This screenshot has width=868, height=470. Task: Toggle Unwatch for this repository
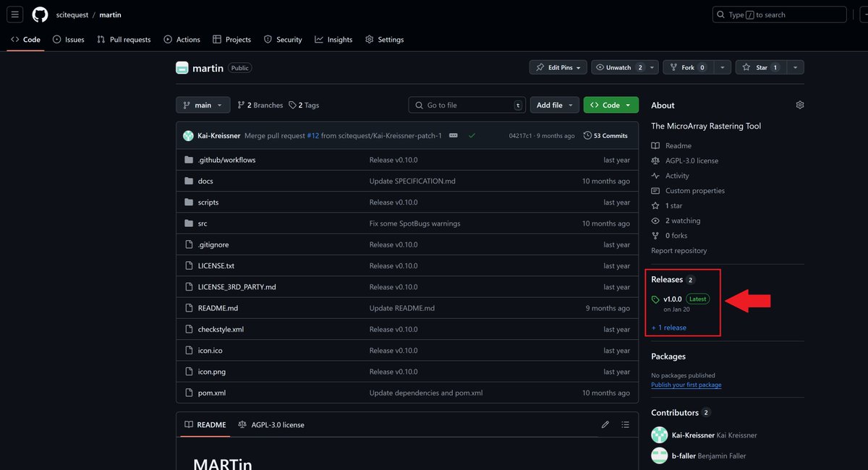[x=619, y=67]
